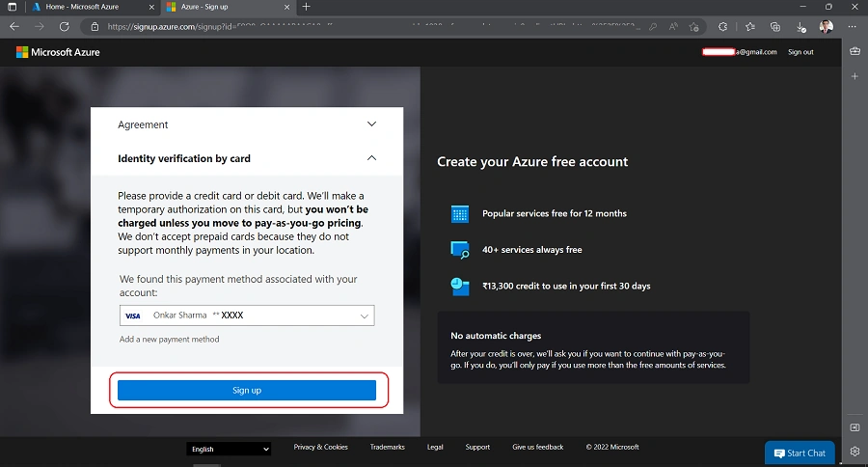Viewport: 868px width, 467px height.
Task: Click the blue Sign up button
Action: tap(247, 390)
